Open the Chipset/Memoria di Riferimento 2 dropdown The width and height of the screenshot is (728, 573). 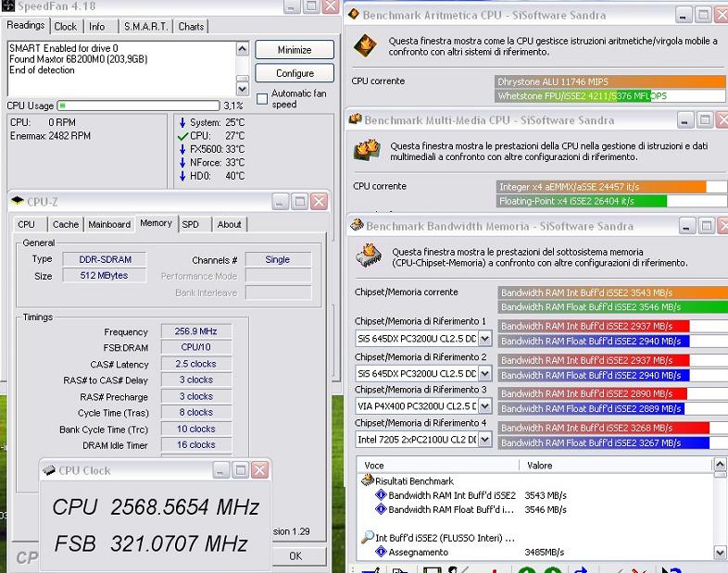point(484,373)
